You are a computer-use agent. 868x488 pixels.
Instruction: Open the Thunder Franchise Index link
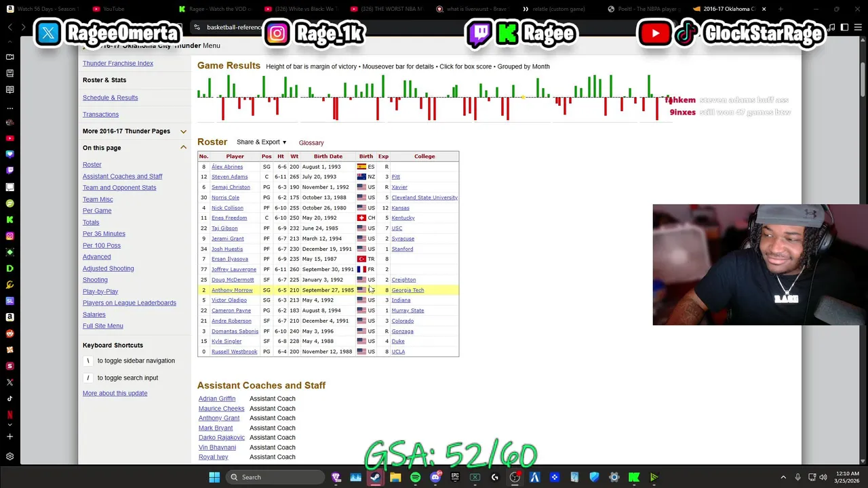tap(118, 63)
